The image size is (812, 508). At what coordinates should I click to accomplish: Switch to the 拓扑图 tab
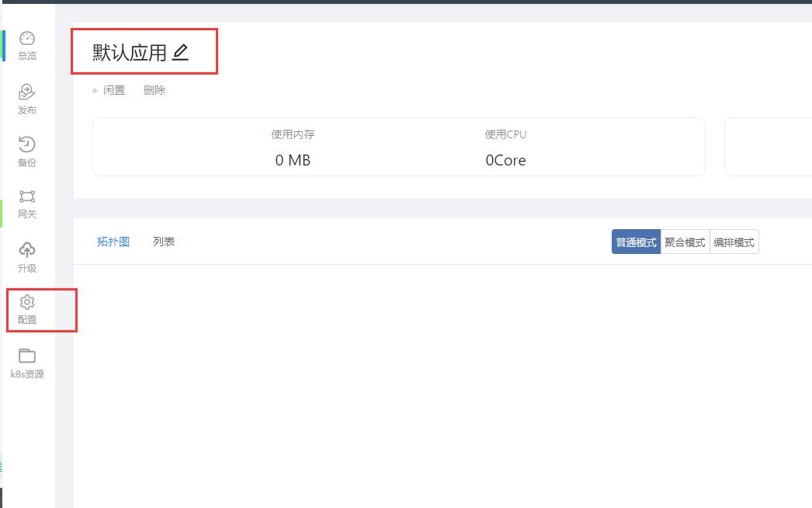click(113, 242)
